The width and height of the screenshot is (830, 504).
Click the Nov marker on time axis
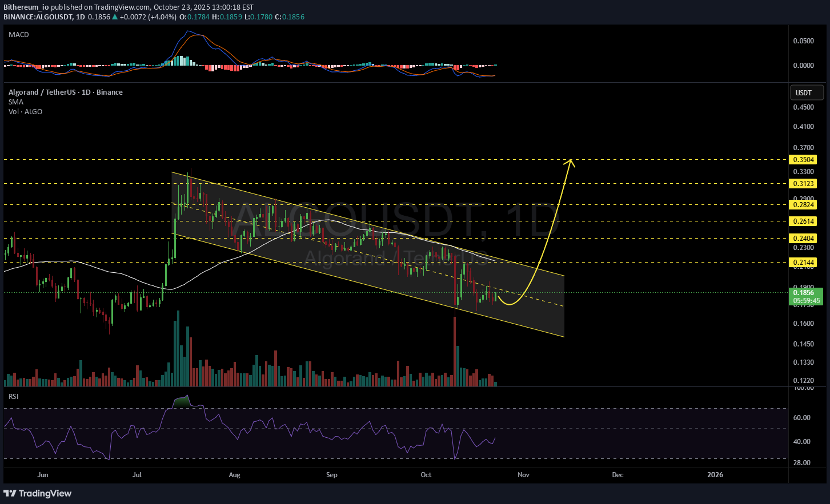point(523,475)
